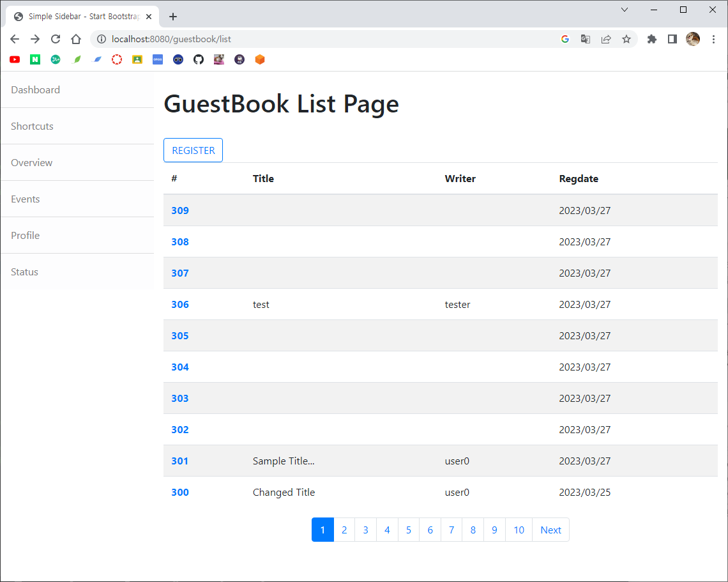Click Next in the pagination
Viewport: 728px width, 582px height.
550,530
